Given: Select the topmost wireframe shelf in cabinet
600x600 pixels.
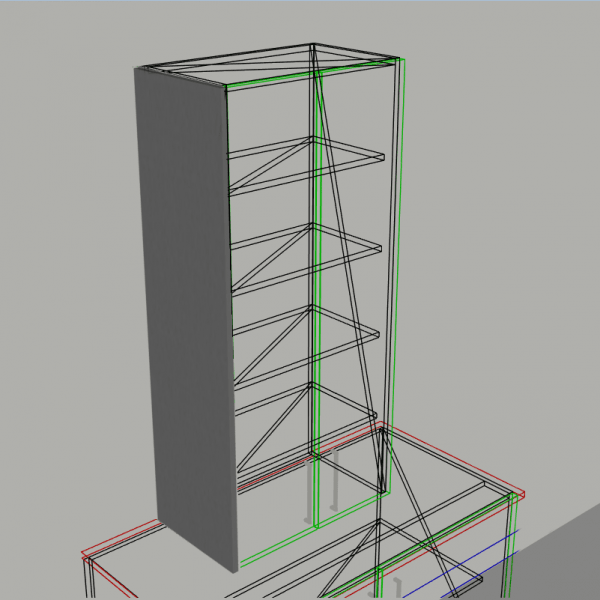Looking at the screenshot, I should (x=306, y=166).
